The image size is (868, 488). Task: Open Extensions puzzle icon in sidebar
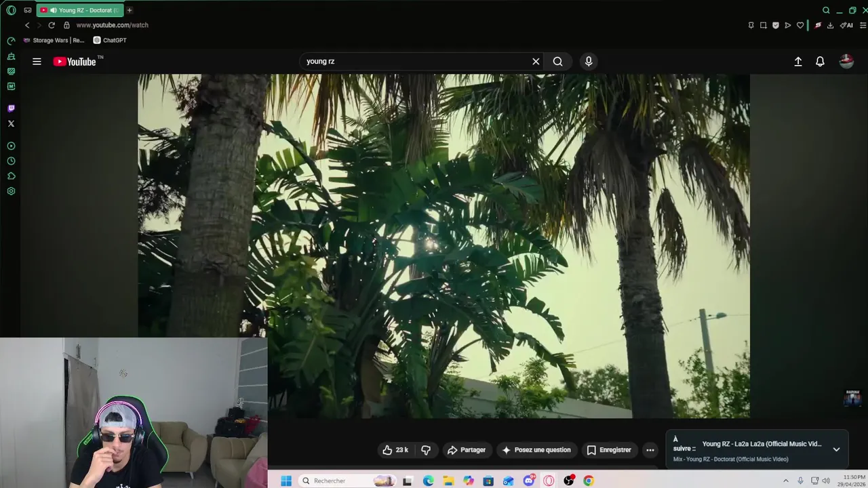tap(11, 176)
